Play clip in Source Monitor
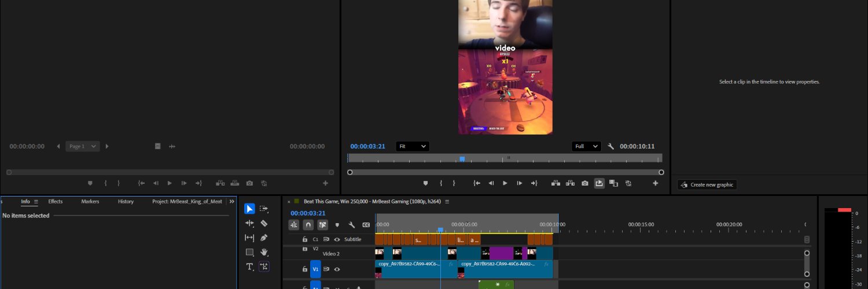Screen dimensions: 868x289 click(170, 183)
